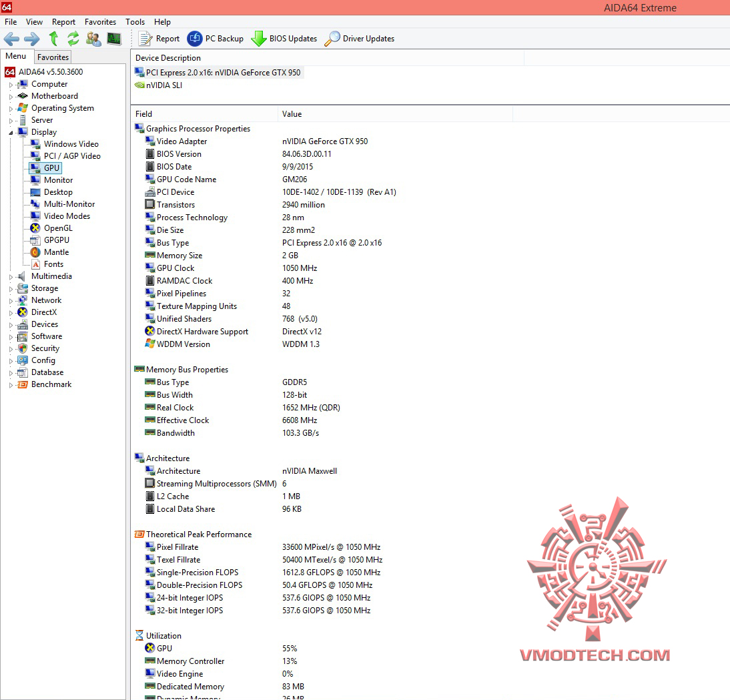Click the Fonts icon in tree
The height and width of the screenshot is (700, 730).
pyautogui.click(x=35, y=264)
